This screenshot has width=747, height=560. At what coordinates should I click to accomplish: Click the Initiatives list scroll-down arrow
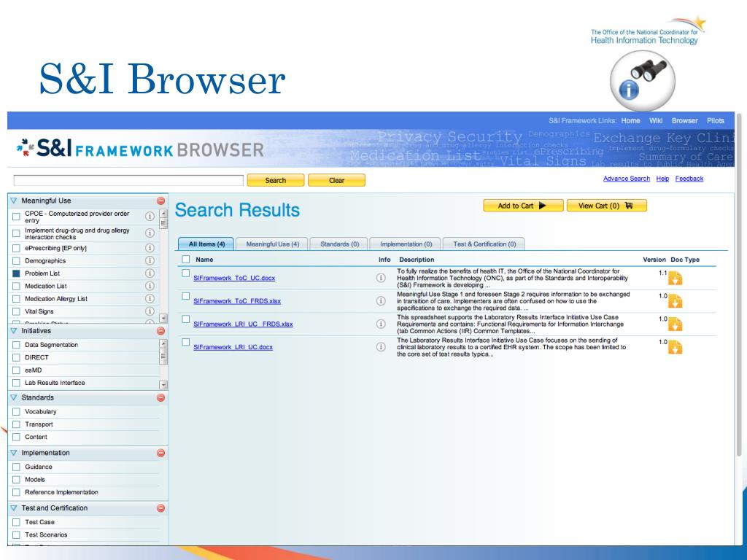163,384
